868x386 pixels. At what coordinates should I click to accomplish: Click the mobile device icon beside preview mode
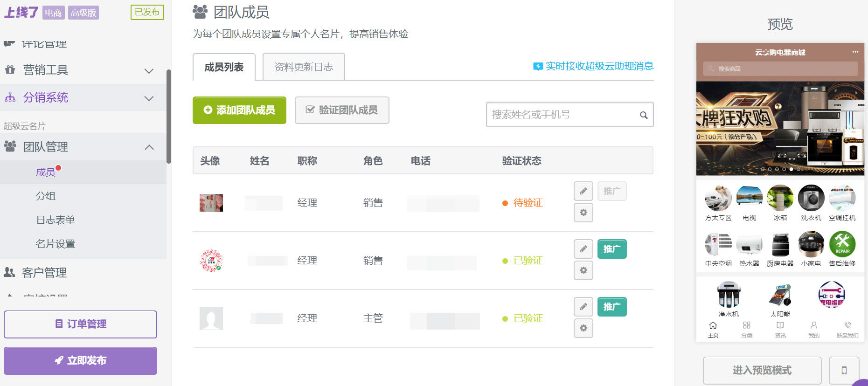pos(844,370)
